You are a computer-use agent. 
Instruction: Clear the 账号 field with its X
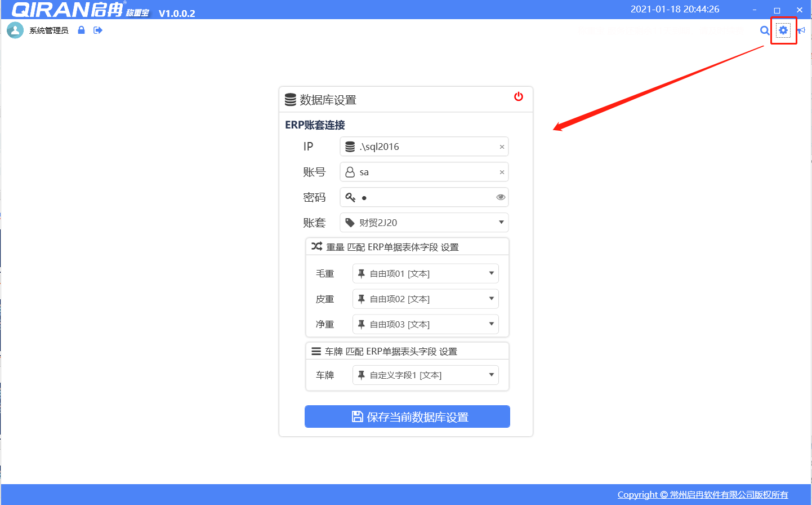coord(502,172)
